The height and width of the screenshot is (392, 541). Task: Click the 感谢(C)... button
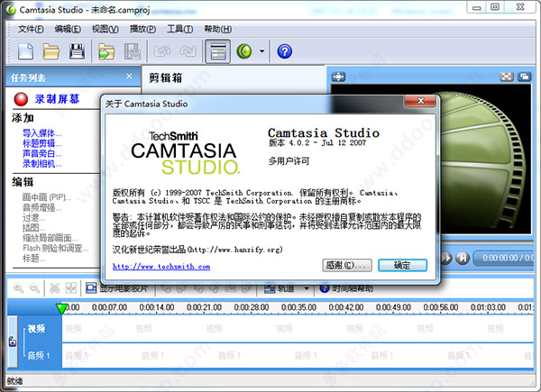click(347, 265)
